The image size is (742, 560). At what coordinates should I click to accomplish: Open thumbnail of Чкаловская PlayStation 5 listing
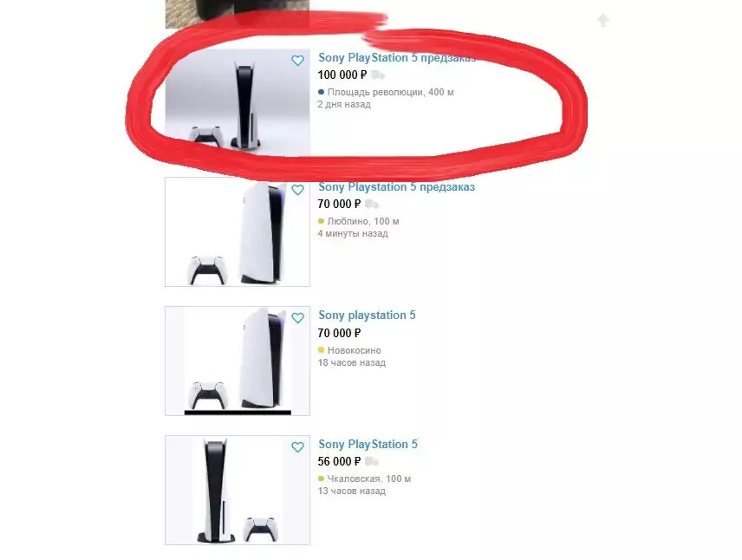pos(238,490)
